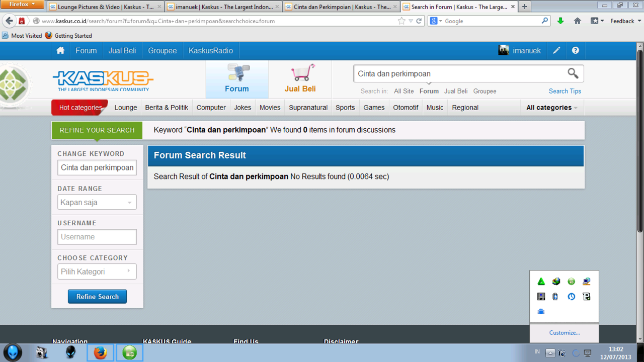Open the bookmarks menu toolbar icon
This screenshot has width=644, height=362.
(597, 21)
